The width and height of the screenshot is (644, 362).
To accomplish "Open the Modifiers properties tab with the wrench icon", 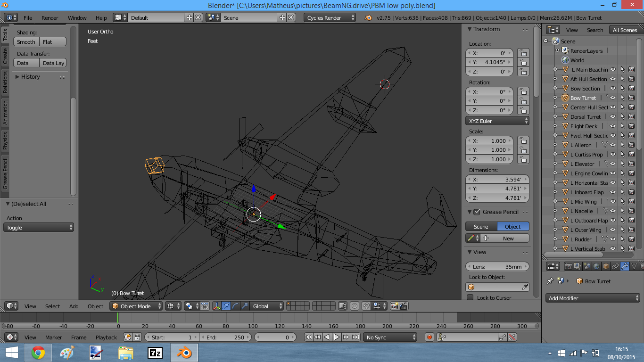I will click(625, 266).
